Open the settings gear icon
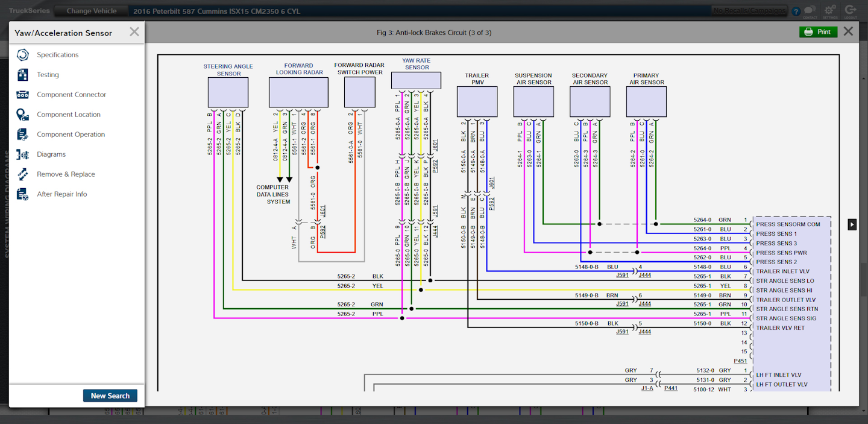The height and width of the screenshot is (424, 868). pyautogui.click(x=829, y=10)
